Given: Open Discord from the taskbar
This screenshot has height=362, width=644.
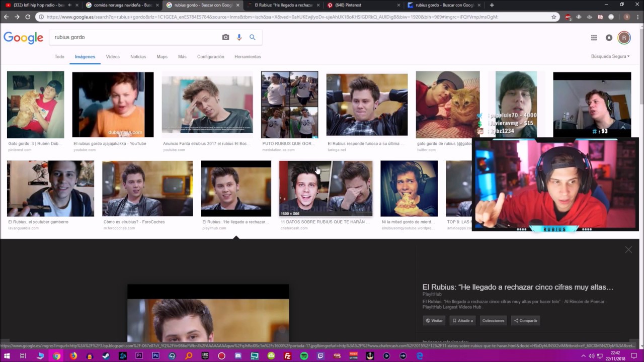Looking at the screenshot, I should (238, 356).
